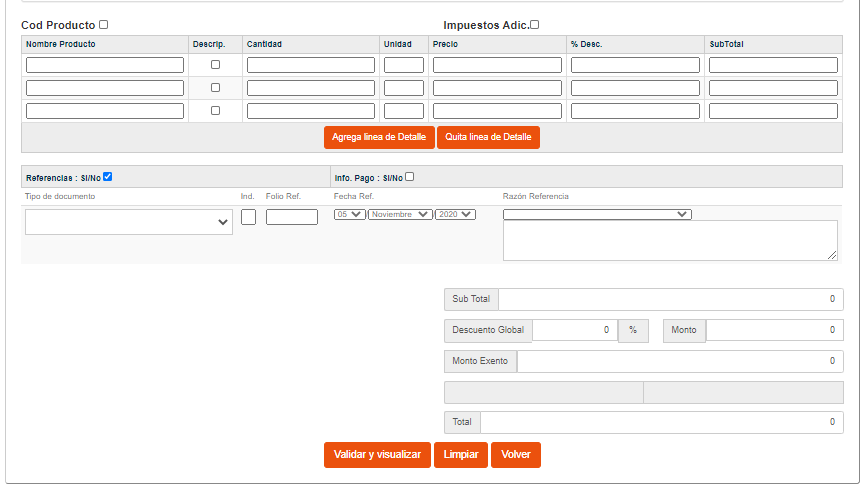Viewport: 862px width, 484px height.
Task: Click Agrega linea de Detalle button
Action: pos(379,137)
